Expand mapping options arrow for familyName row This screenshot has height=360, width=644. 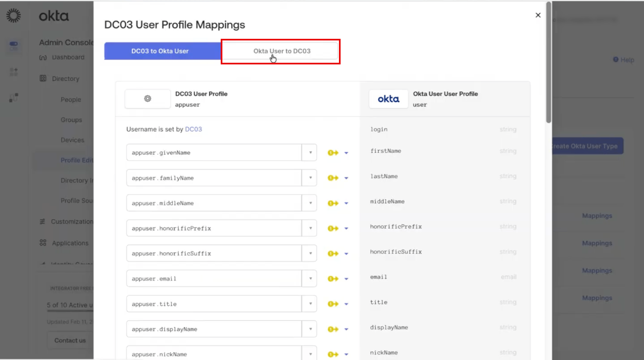(x=346, y=178)
